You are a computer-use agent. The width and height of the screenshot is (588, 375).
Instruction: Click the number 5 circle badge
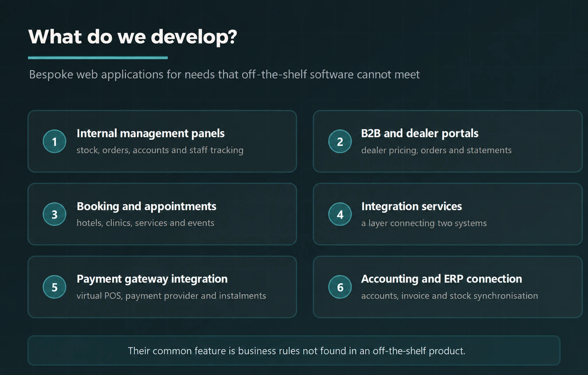(55, 287)
